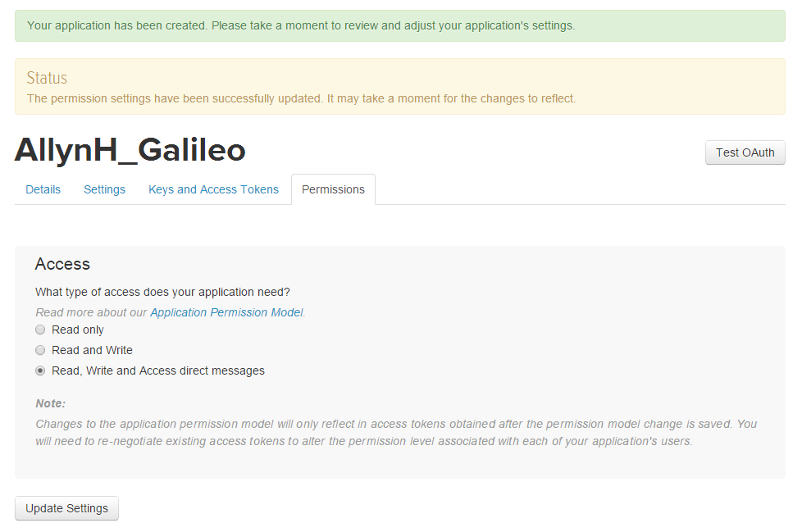Click the Access section heading
Viewport: 802px width, 532px height.
point(62,264)
